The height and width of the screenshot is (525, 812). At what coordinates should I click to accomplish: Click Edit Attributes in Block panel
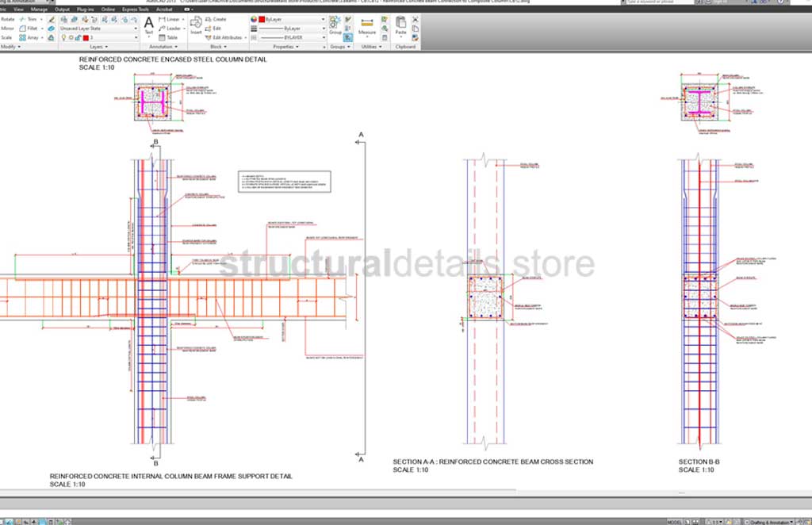(225, 37)
